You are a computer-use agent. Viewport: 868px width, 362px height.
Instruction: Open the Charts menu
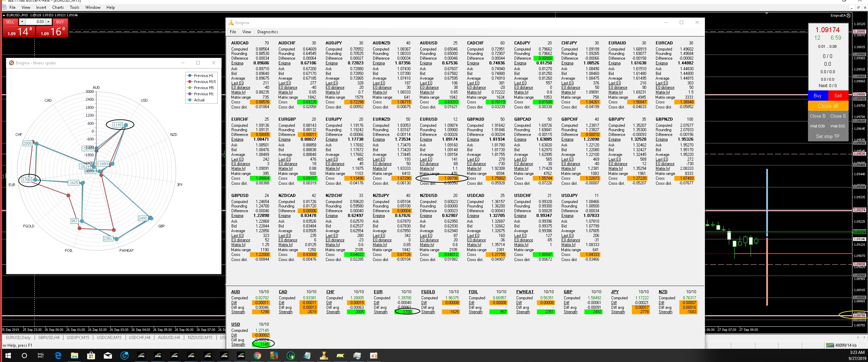[58, 7]
